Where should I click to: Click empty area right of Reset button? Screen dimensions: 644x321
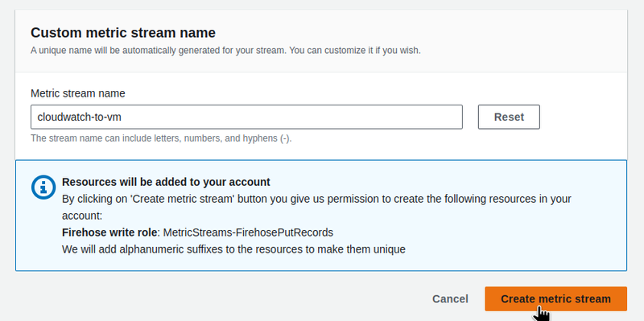pyautogui.click(x=583, y=117)
